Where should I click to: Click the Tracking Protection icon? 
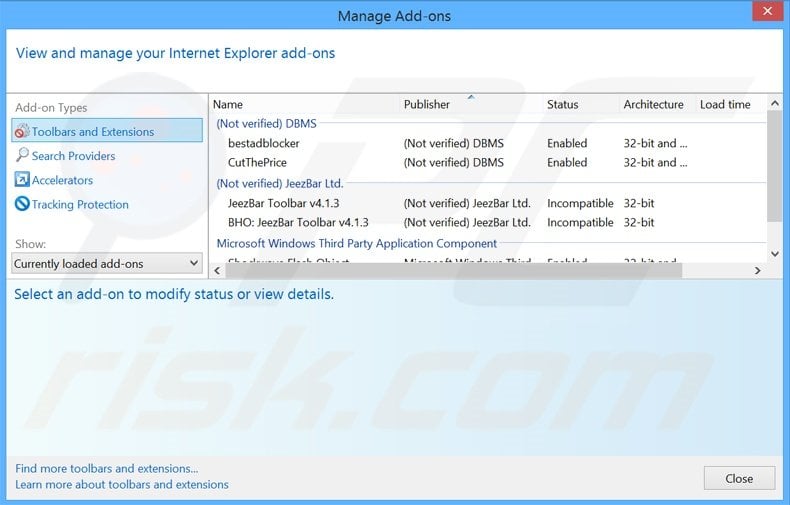[22, 204]
